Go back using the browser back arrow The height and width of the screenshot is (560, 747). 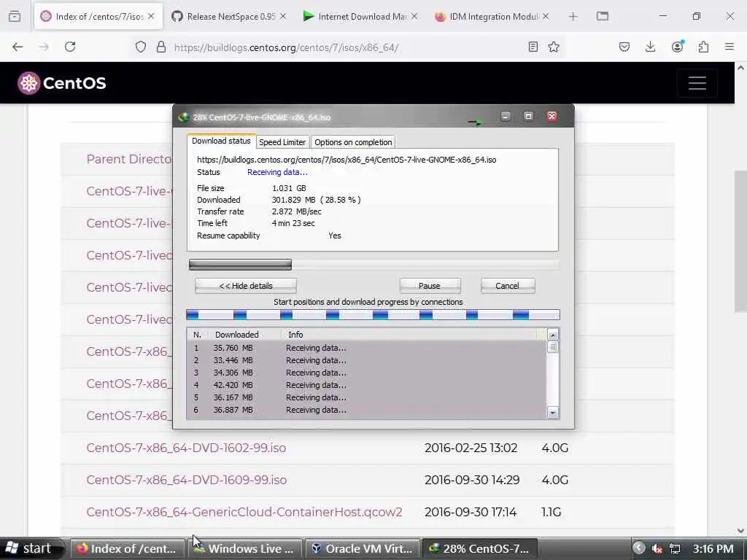(x=18, y=47)
